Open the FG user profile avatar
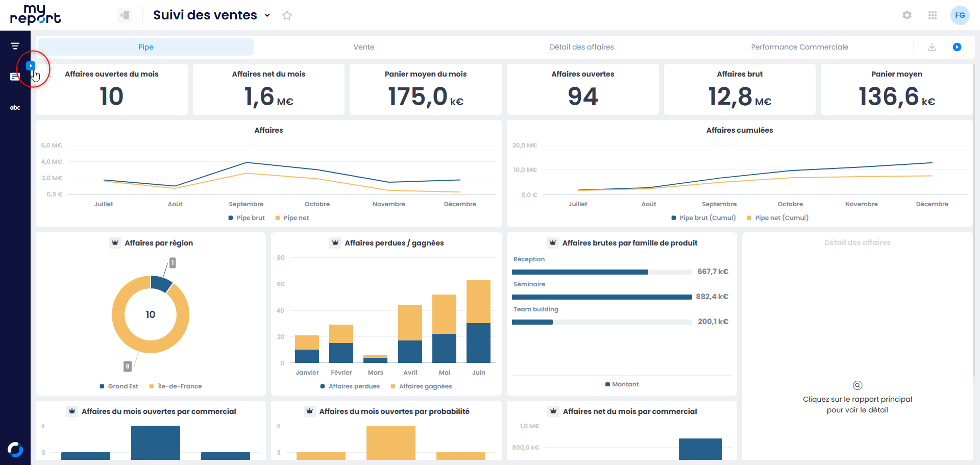The image size is (980, 465). pyautogui.click(x=960, y=15)
